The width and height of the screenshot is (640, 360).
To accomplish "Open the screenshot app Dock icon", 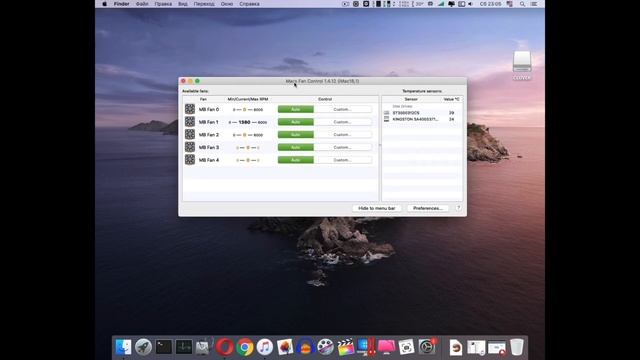I will (x=407, y=347).
